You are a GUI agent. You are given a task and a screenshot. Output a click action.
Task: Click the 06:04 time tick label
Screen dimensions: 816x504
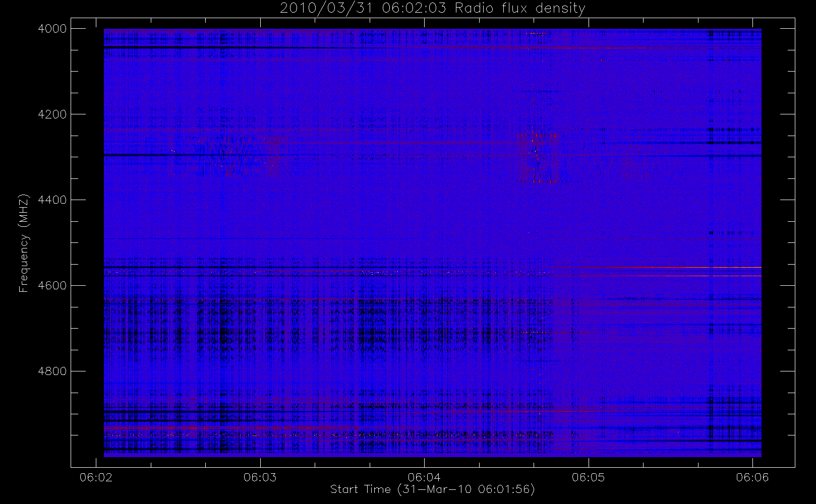coord(424,477)
